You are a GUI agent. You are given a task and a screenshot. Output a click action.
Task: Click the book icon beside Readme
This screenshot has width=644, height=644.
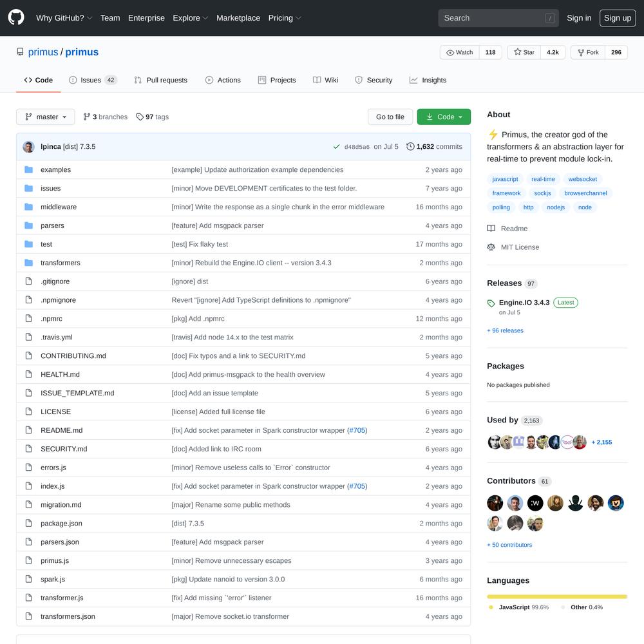491,229
